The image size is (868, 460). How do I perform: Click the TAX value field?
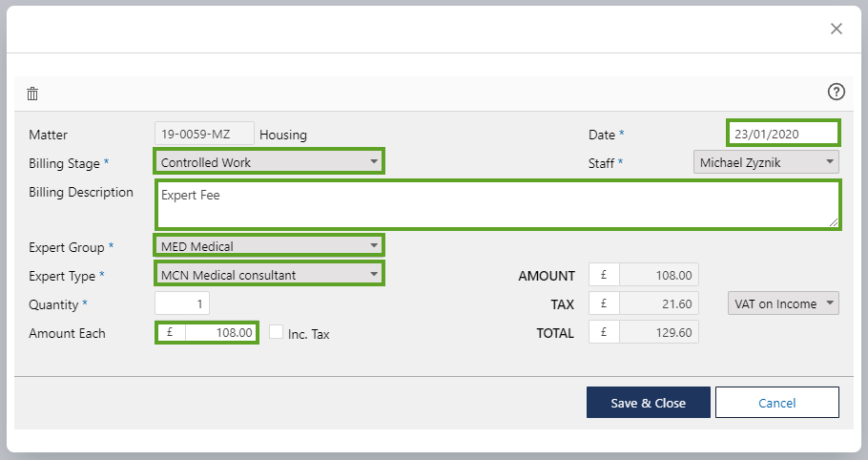click(658, 303)
